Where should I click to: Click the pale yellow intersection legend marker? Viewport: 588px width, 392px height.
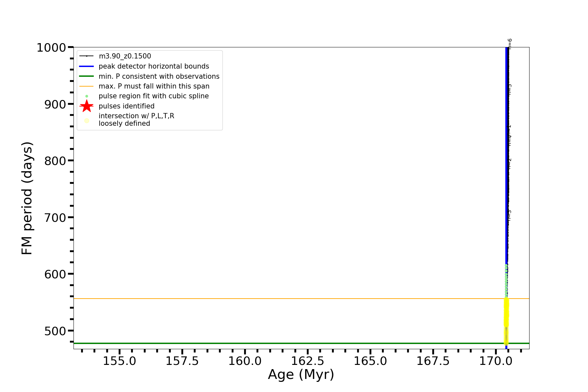pos(87,121)
